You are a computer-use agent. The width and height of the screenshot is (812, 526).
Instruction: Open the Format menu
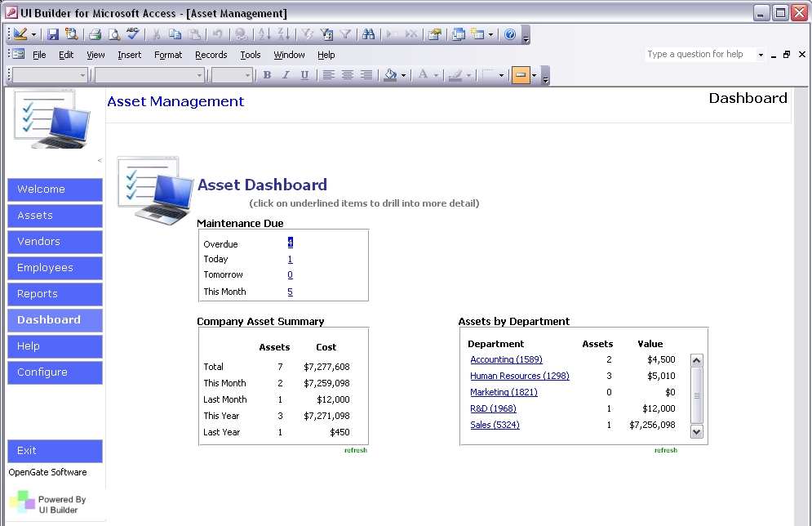point(168,55)
